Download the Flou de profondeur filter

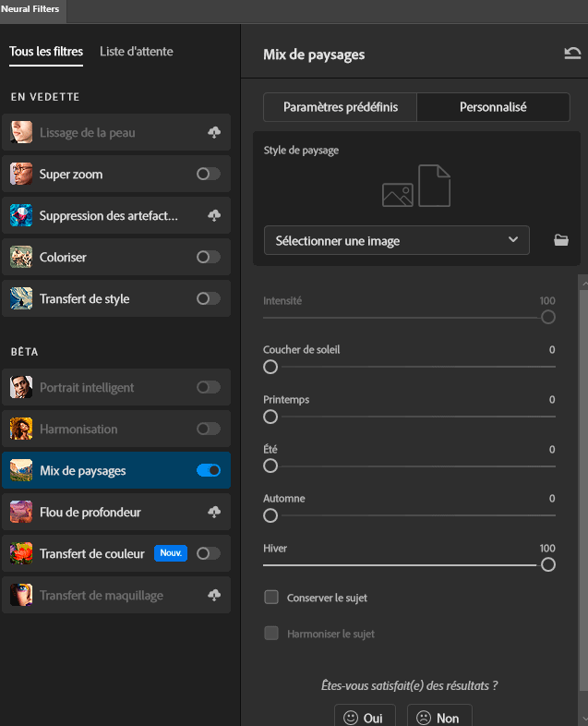pyautogui.click(x=214, y=512)
